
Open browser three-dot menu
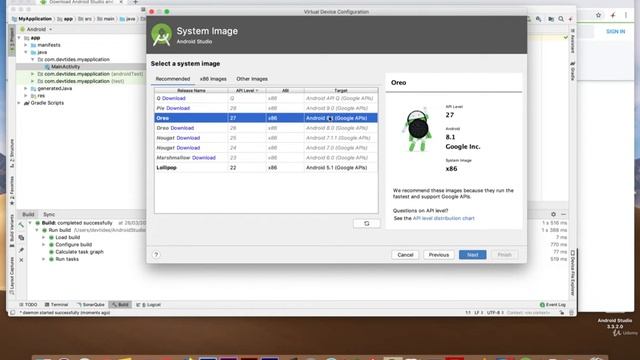626,15
